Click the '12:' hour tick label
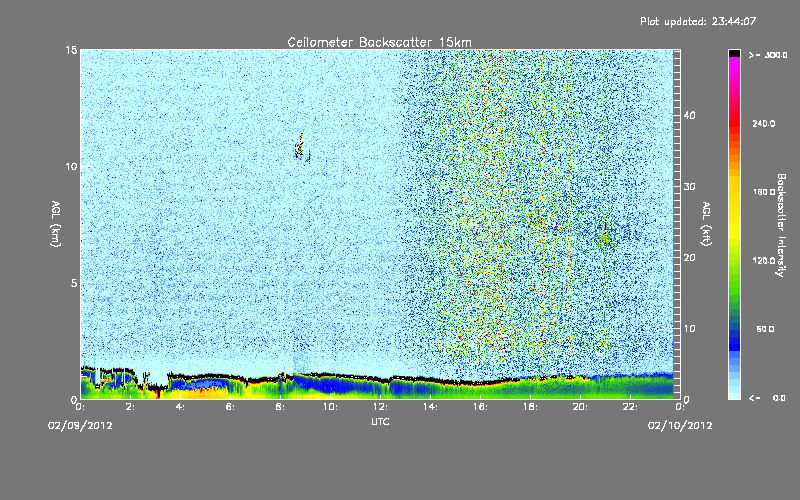This screenshot has width=800, height=500. [380, 407]
